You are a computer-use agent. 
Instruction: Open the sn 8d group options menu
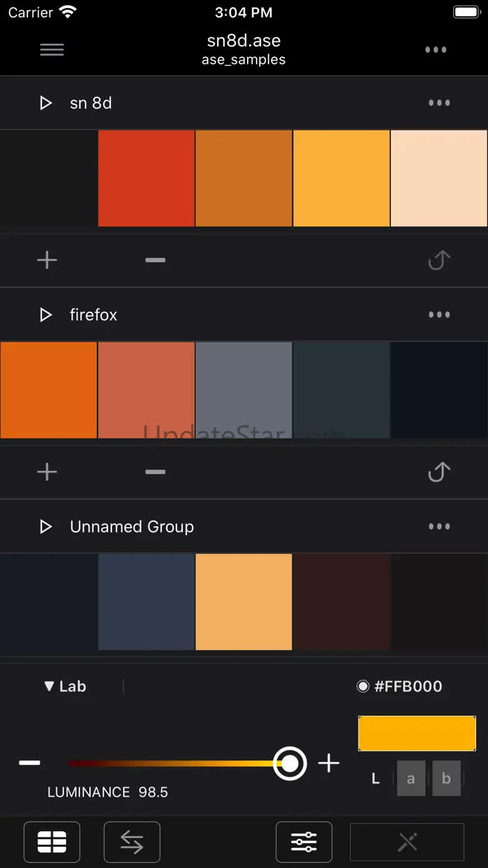click(439, 103)
